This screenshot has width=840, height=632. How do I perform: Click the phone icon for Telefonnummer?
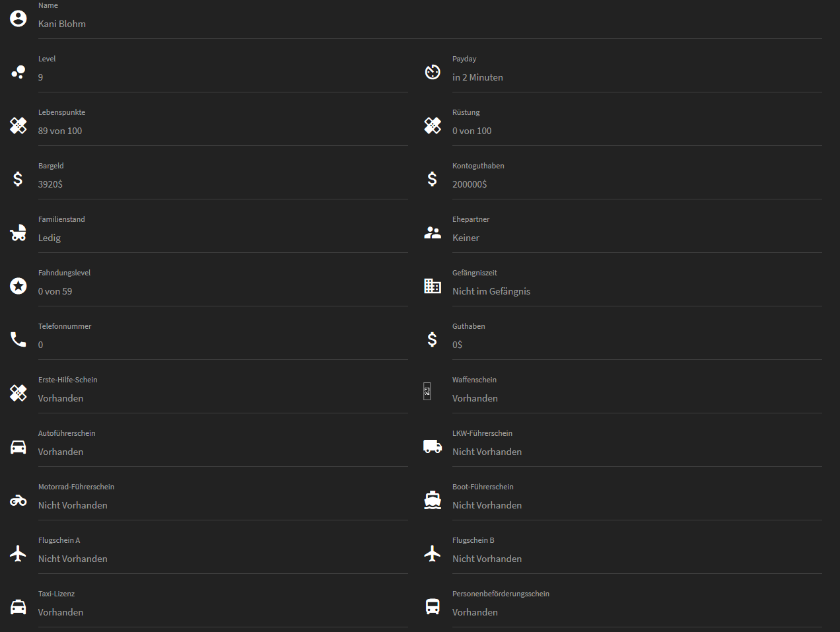18,339
